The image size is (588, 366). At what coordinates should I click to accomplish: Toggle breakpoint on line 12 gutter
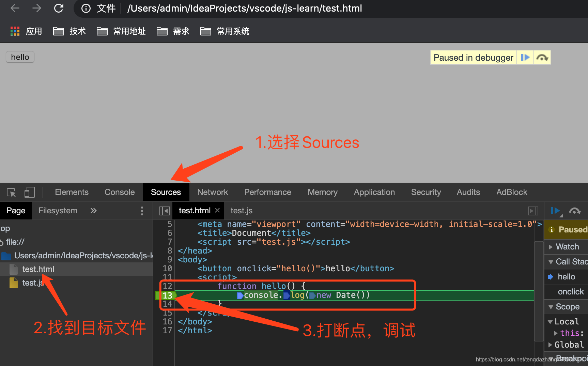click(167, 286)
